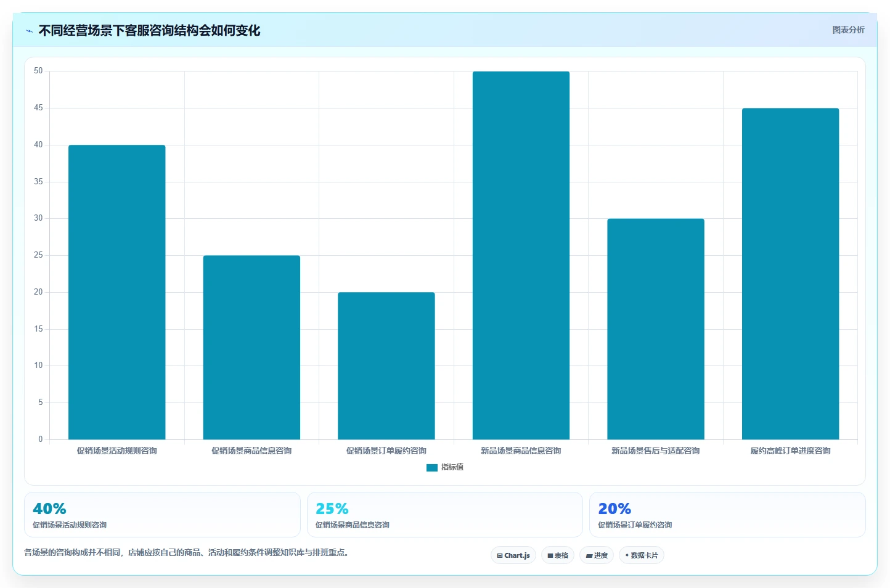Select the 履约高峰订单进度咨询 bar
Image resolution: width=890 pixels, height=588 pixels.
click(x=790, y=274)
